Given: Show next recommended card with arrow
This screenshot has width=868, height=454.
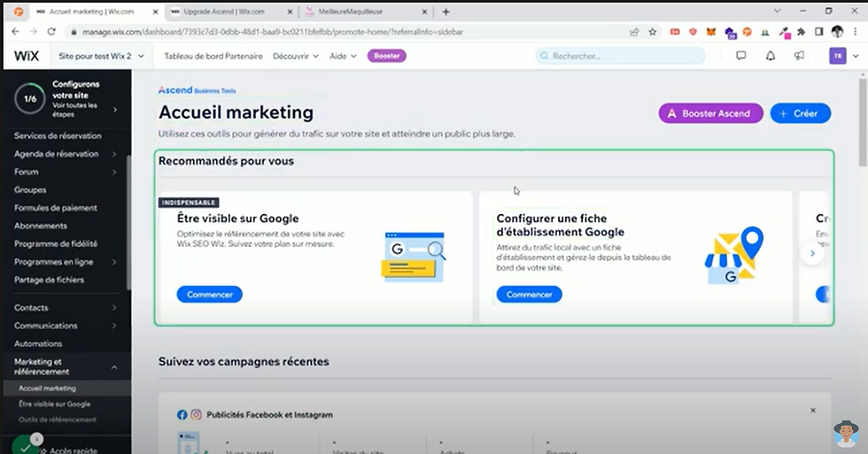Looking at the screenshot, I should coord(812,253).
